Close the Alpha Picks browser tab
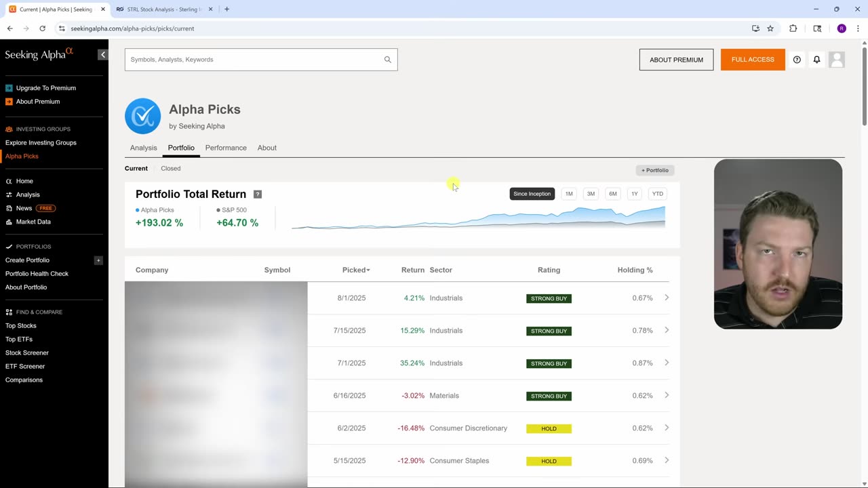868x488 pixels. [103, 9]
